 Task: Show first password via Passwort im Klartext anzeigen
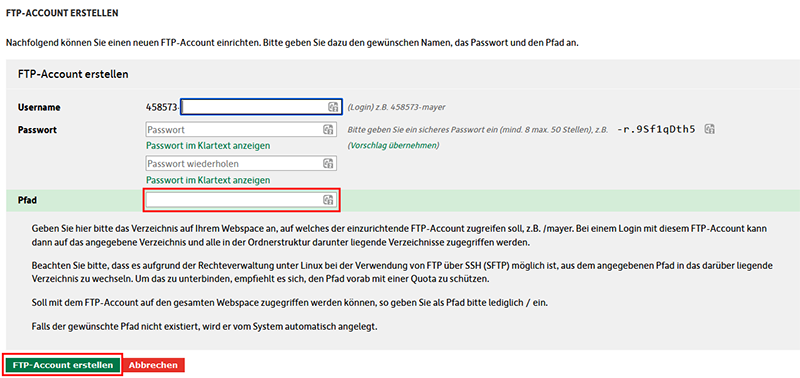(x=208, y=146)
